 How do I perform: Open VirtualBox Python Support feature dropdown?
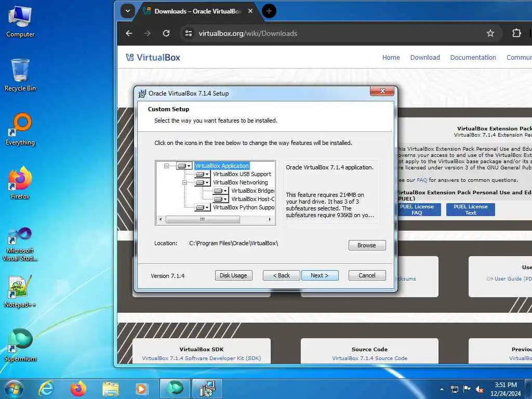pyautogui.click(x=202, y=207)
